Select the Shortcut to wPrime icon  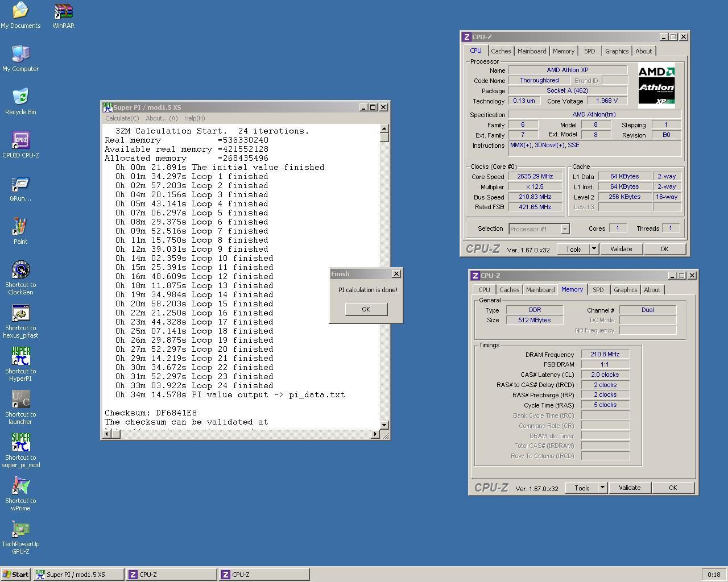[x=20, y=494]
